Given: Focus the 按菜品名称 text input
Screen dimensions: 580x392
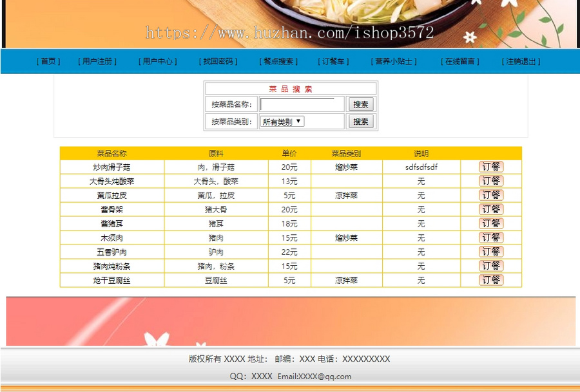Looking at the screenshot, I should tap(297, 104).
